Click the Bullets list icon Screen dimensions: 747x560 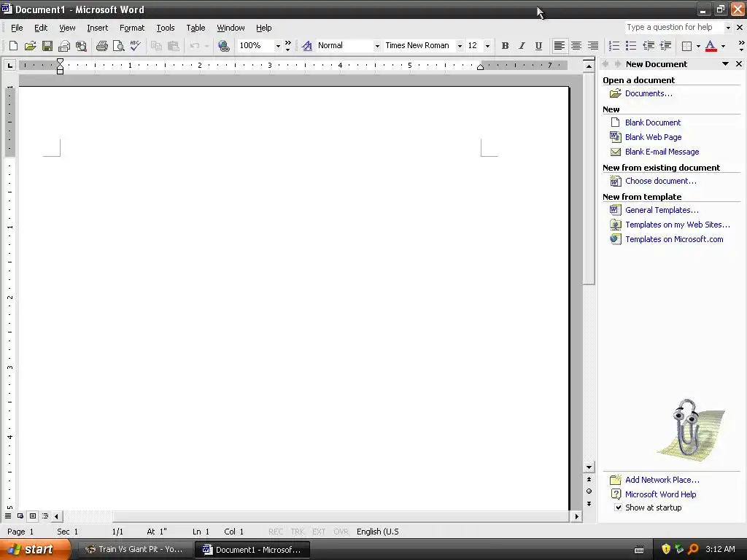(631, 46)
